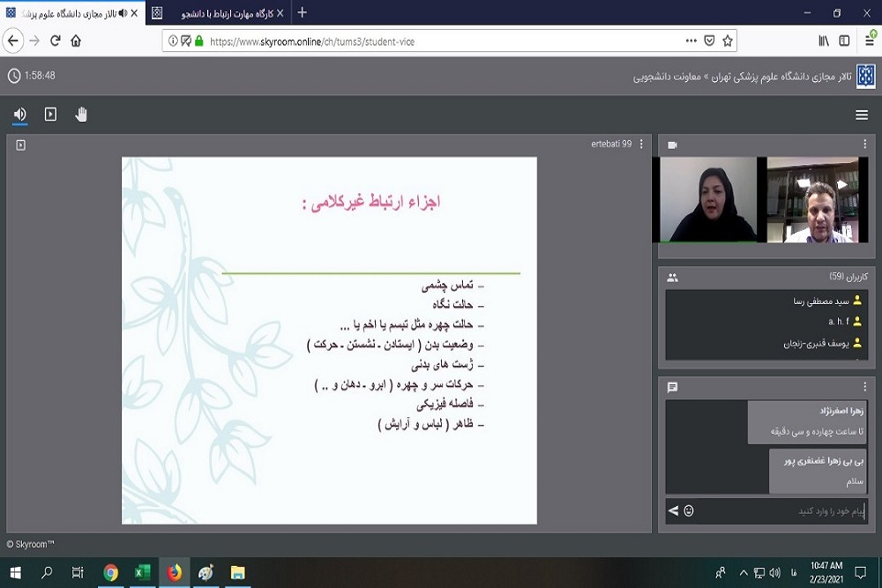
Task: Select the woman presenter's video thumbnail
Action: (x=707, y=200)
